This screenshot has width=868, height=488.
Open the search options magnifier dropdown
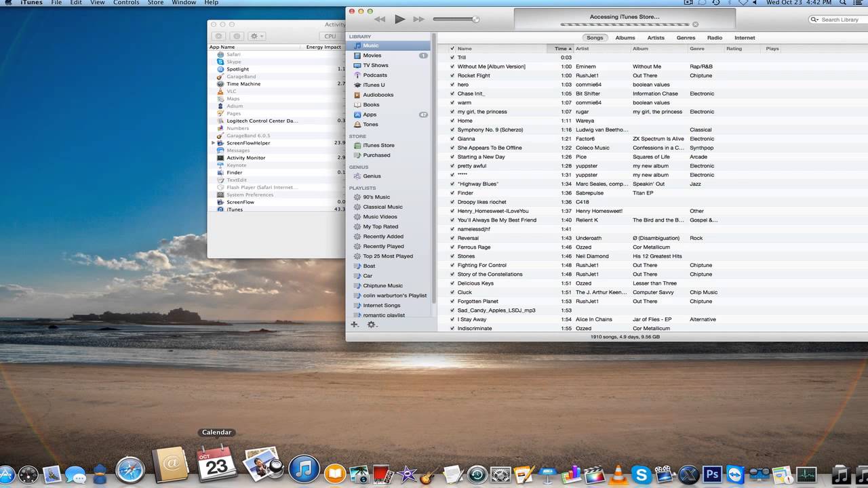pyautogui.click(x=815, y=20)
